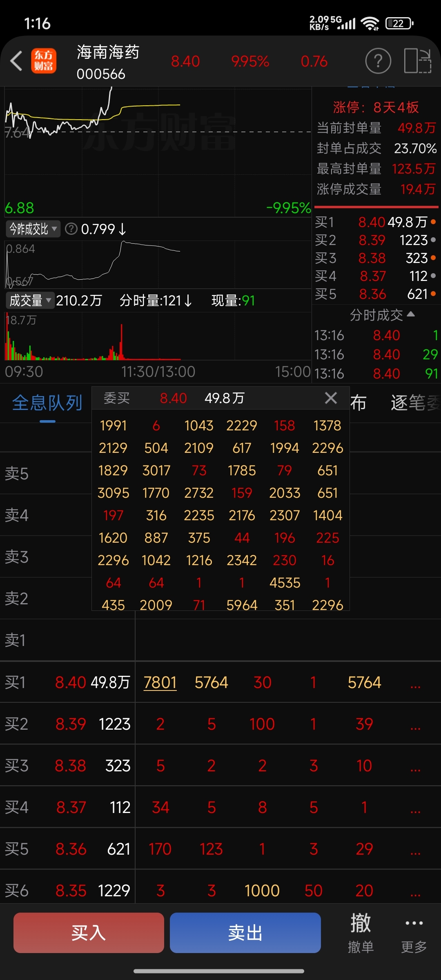Tap the underlined 7801 order in 买1
Viewport: 441px width, 980px height.
click(160, 683)
